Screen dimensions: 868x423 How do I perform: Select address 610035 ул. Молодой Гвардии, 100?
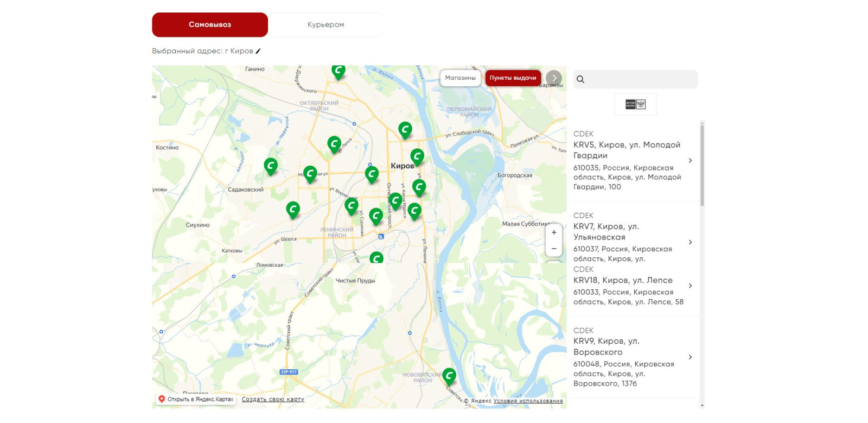coord(627,177)
